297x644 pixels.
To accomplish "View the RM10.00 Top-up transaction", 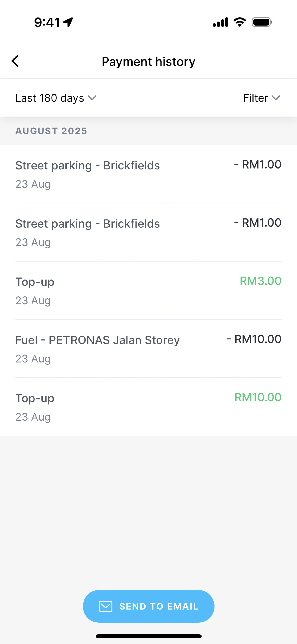I will (148, 407).
